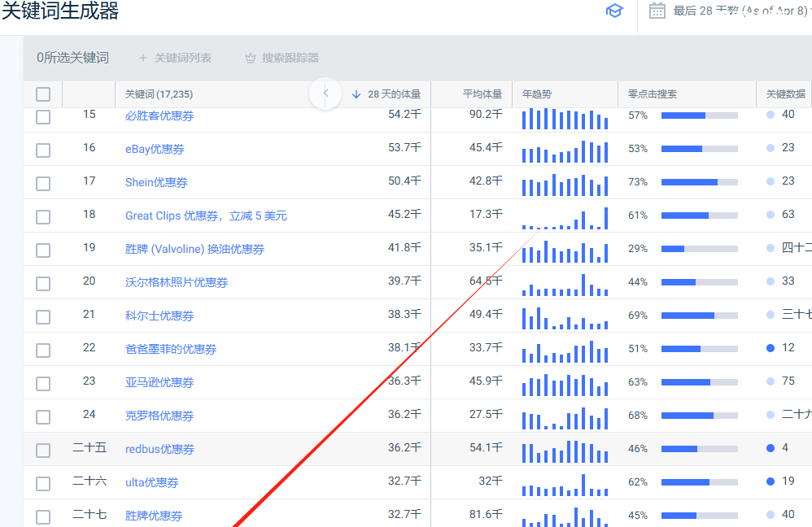Click the 29% zero-click bar for Valvoline row
Image resolution: width=812 pixels, height=527 pixels.
[x=700, y=249]
